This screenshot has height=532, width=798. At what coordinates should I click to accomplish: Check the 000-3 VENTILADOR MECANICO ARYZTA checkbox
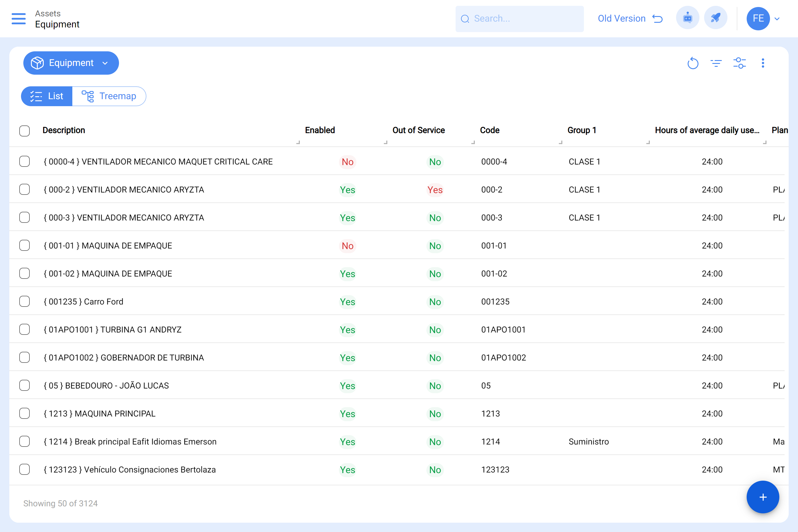coord(24,218)
